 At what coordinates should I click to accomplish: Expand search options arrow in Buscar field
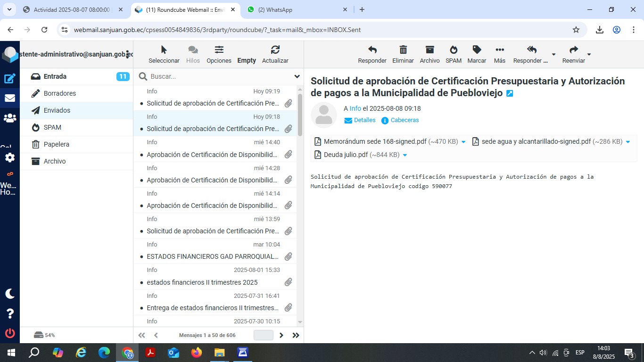click(x=297, y=76)
